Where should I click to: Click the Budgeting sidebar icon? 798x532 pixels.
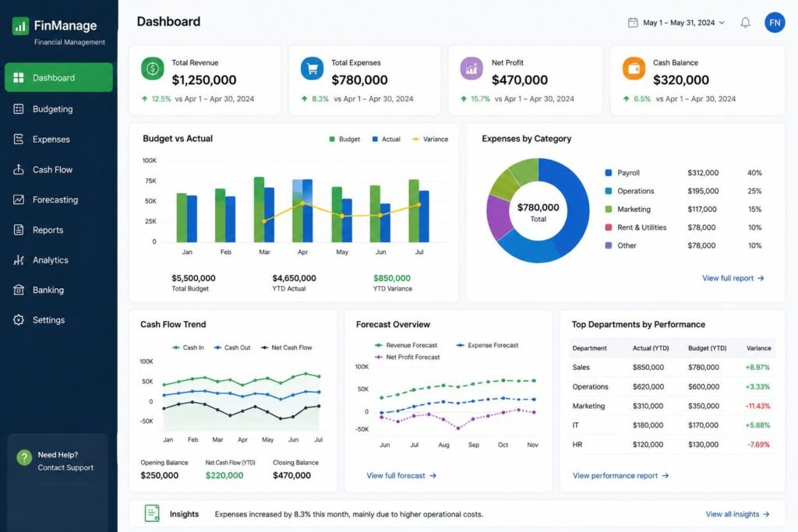[x=19, y=109]
